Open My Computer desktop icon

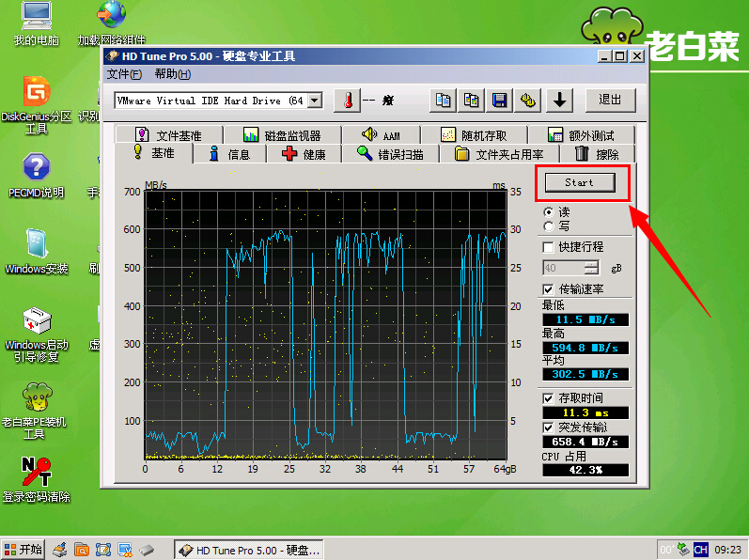click(37, 23)
